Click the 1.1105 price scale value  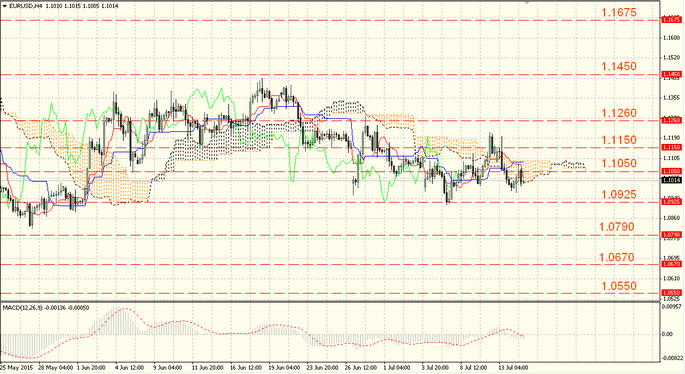click(x=671, y=158)
